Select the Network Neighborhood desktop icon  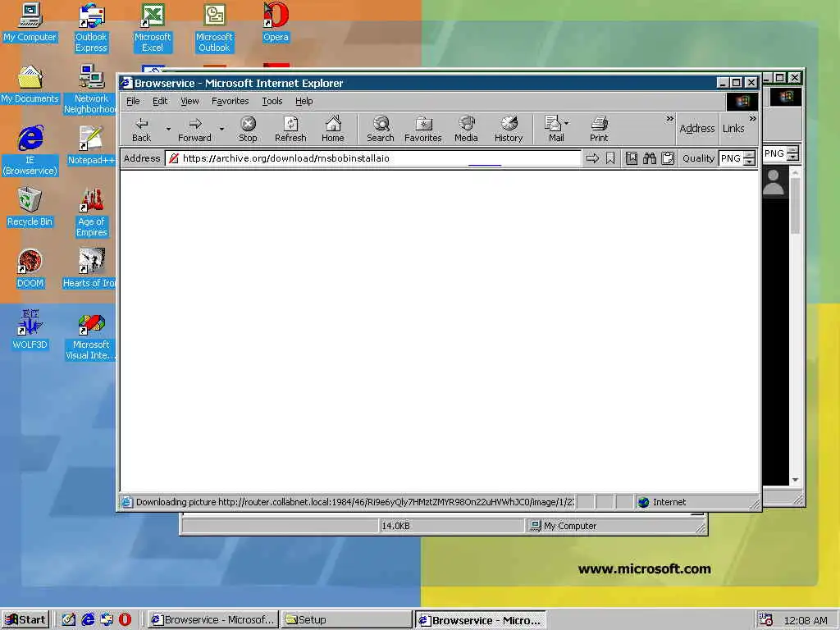click(91, 89)
